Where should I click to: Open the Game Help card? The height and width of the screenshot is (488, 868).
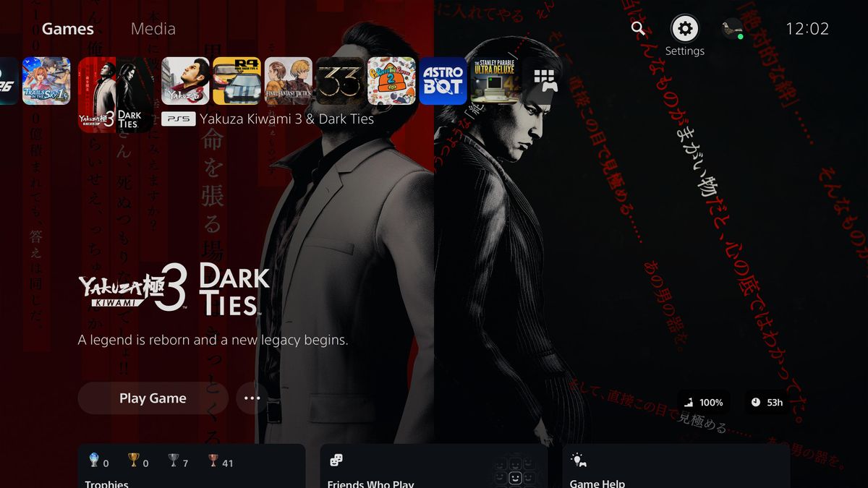pos(676,466)
